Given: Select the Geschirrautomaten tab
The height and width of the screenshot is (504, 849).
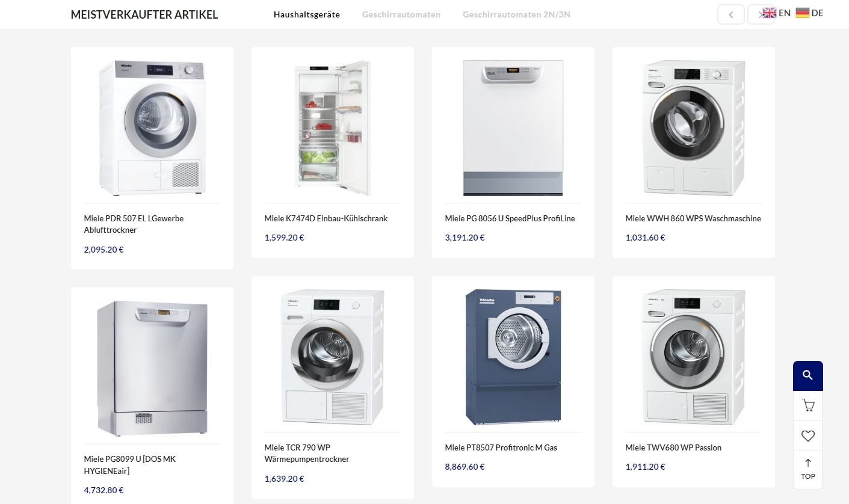Looking at the screenshot, I should [401, 14].
